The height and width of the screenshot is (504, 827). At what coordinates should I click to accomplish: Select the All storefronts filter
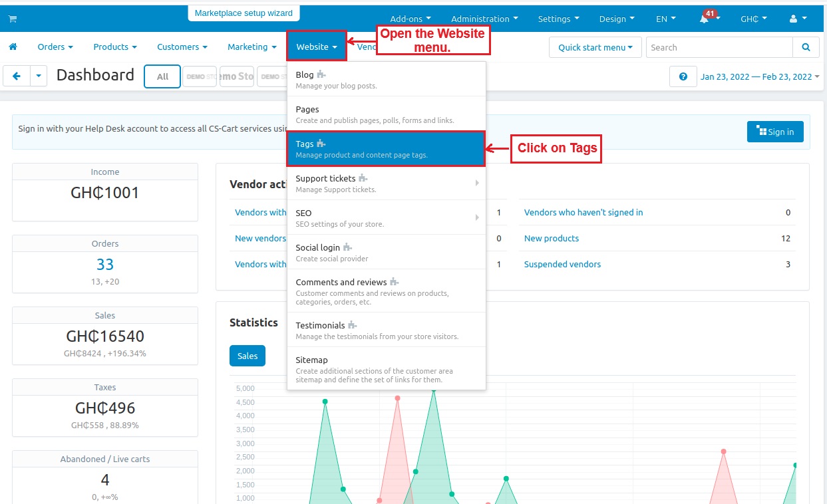tap(162, 76)
